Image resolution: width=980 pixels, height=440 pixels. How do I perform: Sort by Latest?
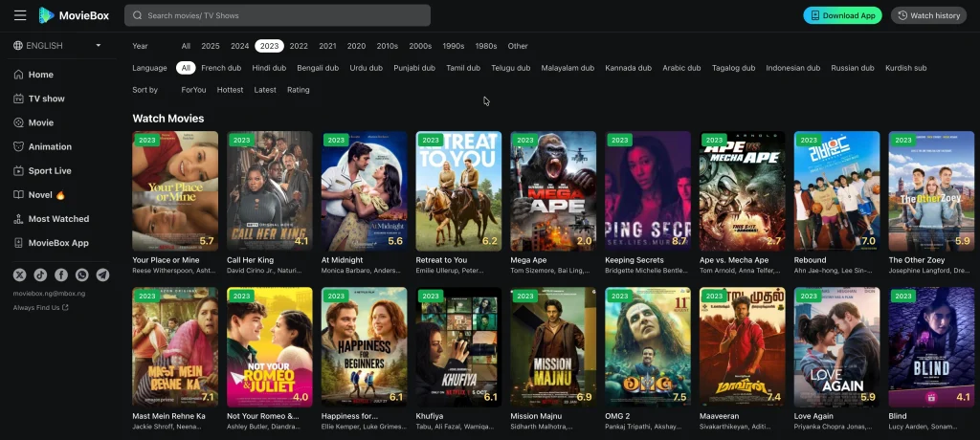[265, 90]
